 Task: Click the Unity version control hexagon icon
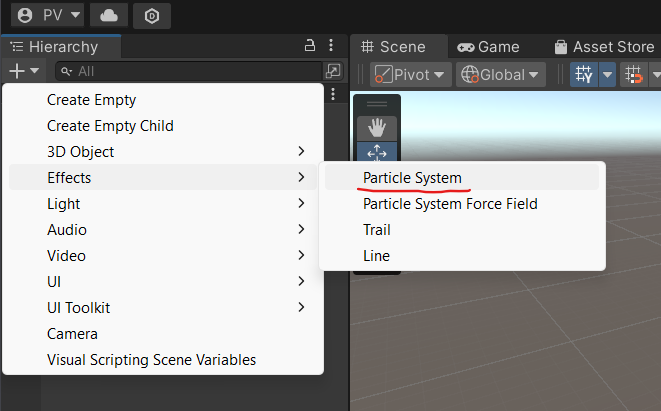pos(152,15)
